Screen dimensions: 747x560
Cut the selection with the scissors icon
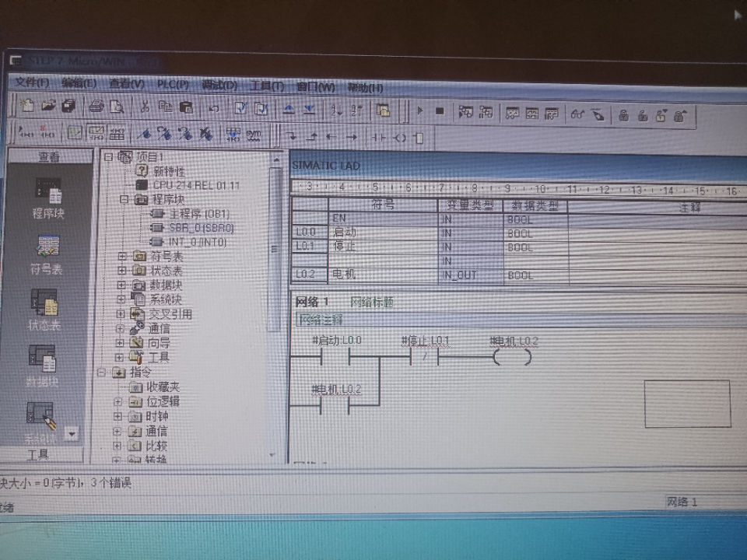(x=145, y=107)
